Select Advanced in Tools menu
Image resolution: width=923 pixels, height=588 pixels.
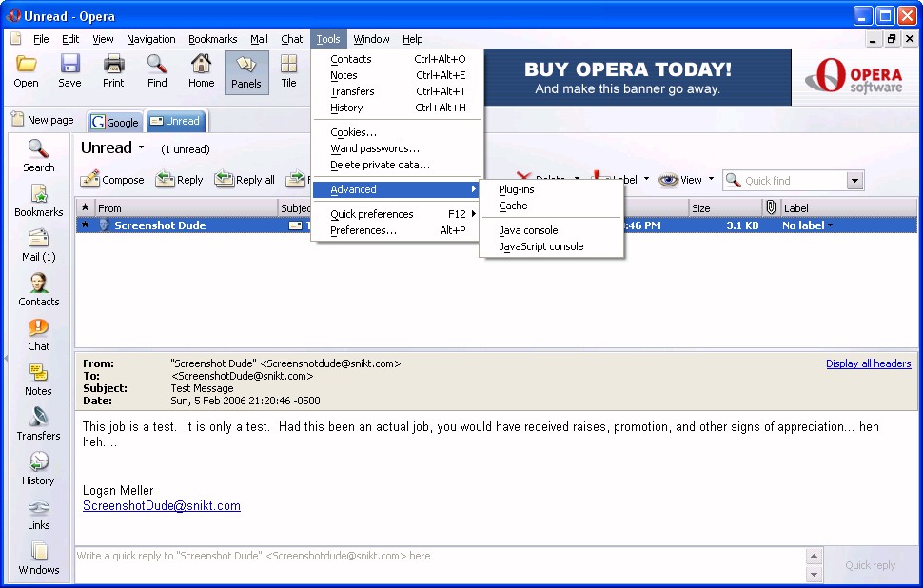397,189
